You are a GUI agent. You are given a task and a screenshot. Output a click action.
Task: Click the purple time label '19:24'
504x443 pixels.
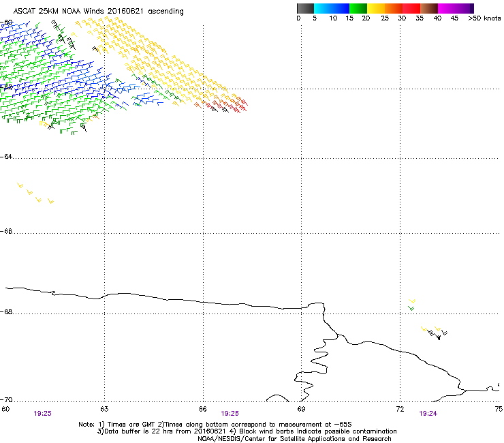[x=428, y=414]
